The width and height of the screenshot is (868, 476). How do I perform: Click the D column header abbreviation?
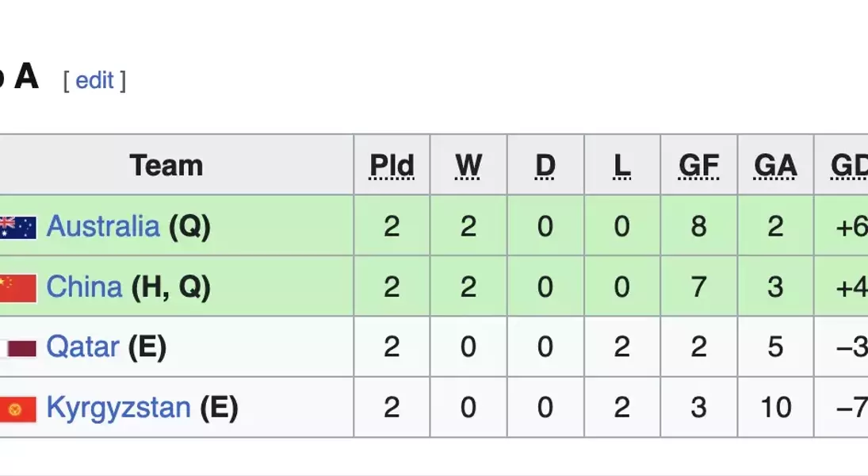pyautogui.click(x=545, y=166)
